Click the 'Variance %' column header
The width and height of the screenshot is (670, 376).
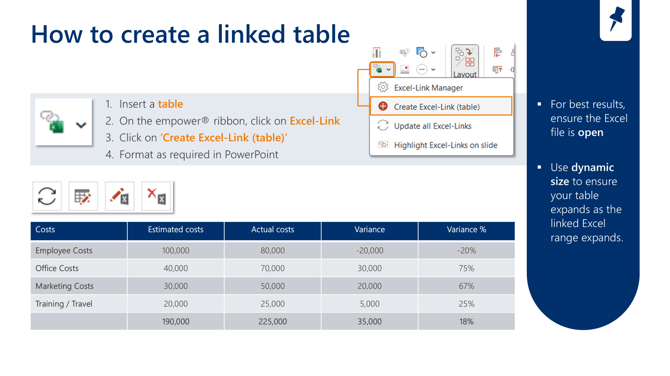[x=467, y=230]
